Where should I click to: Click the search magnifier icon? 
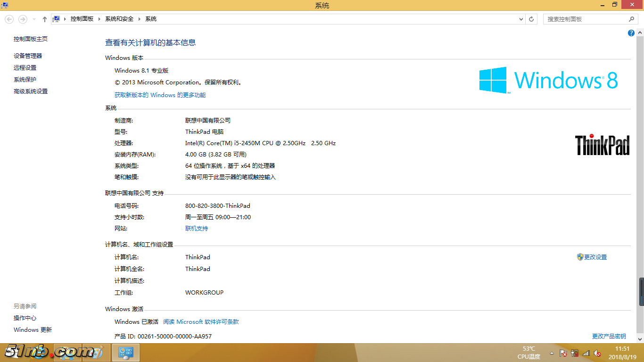tap(632, 19)
